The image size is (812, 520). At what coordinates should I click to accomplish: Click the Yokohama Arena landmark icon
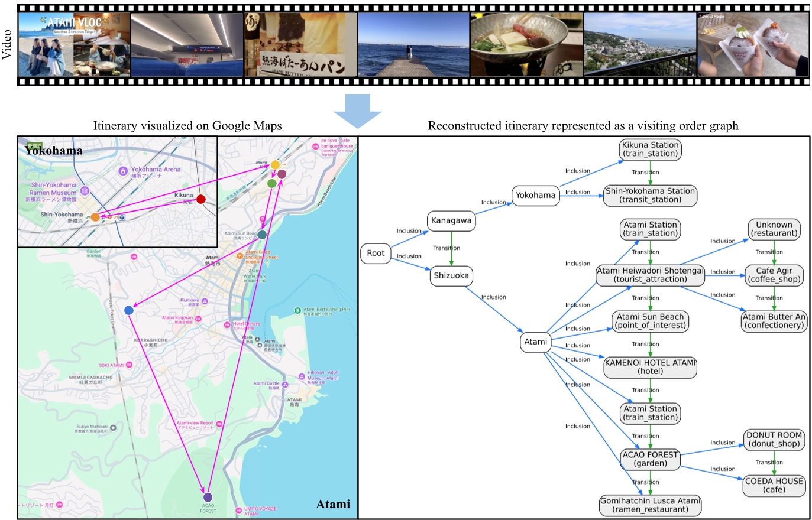click(123, 171)
